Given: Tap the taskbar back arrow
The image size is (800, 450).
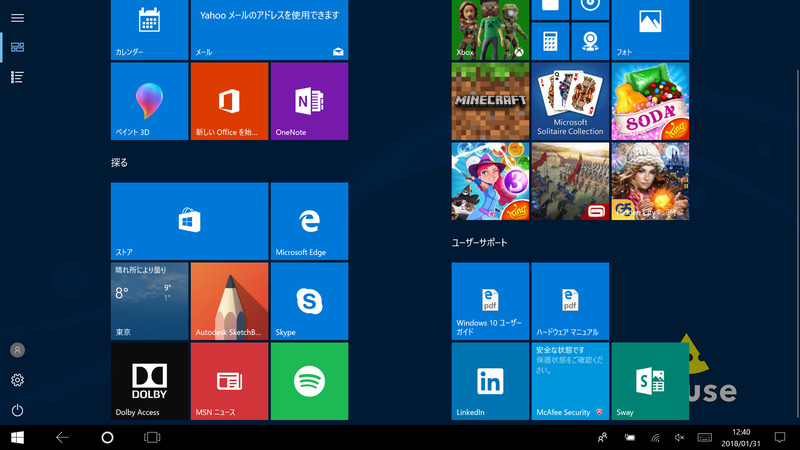Looking at the screenshot, I should [x=62, y=437].
